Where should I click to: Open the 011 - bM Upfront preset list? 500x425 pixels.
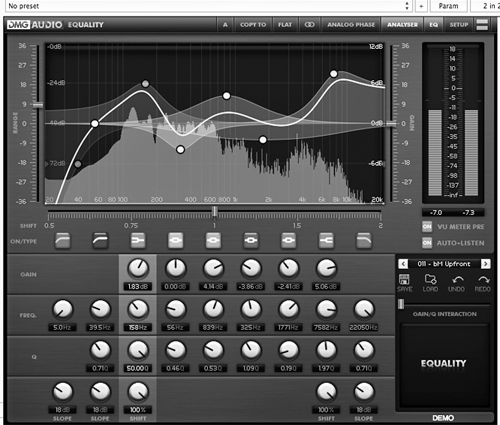coord(444,264)
